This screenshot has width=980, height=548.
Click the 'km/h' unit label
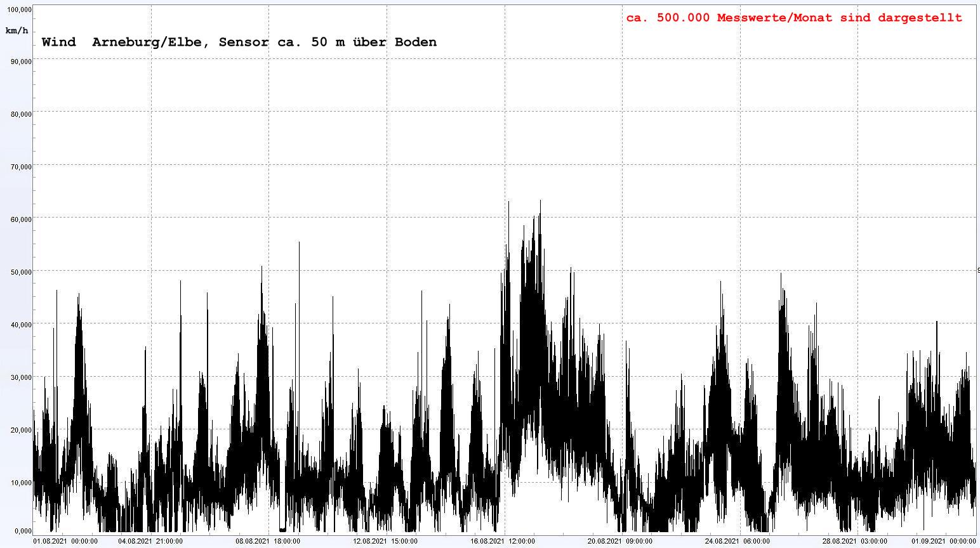coord(17,30)
